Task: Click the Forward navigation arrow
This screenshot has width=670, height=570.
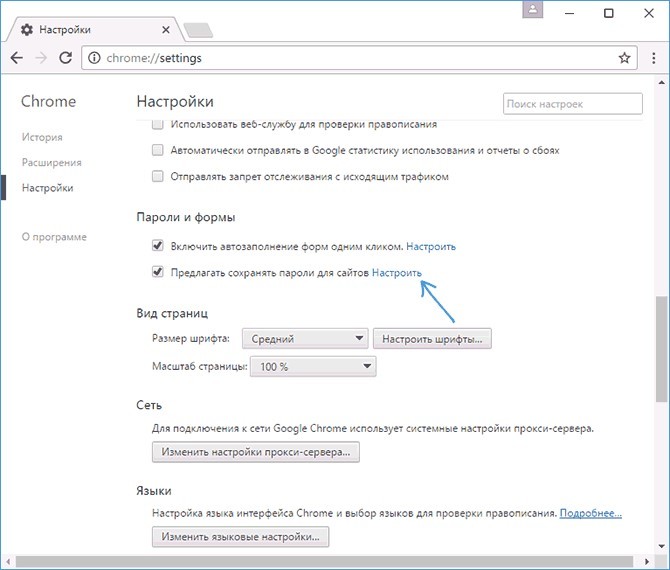Action: tap(40, 58)
